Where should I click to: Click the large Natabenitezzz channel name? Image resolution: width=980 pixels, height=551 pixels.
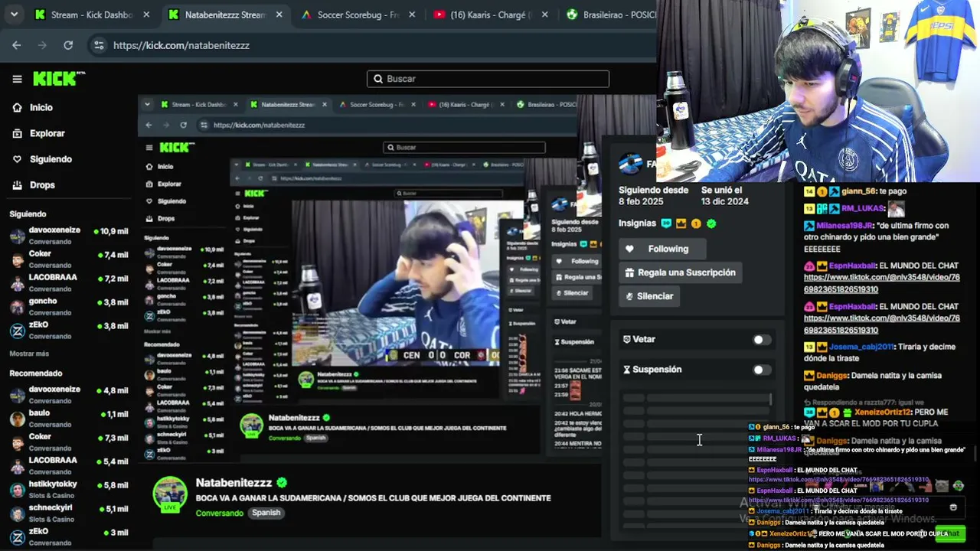point(234,483)
